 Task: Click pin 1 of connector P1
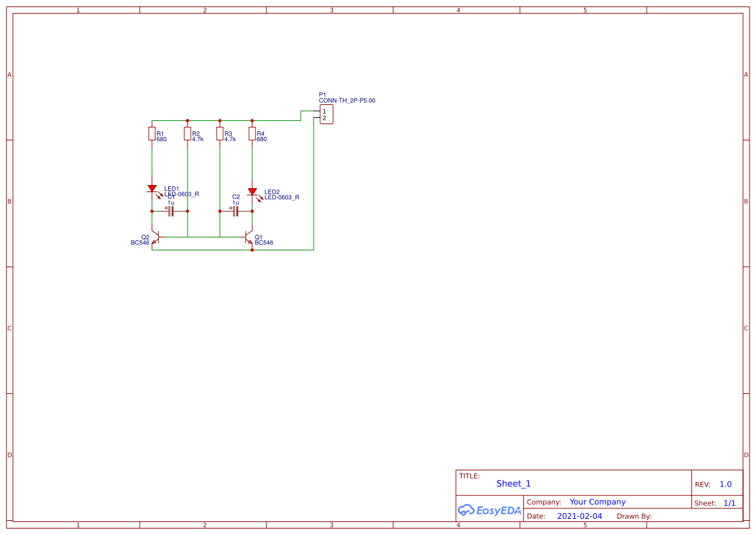[x=324, y=111]
